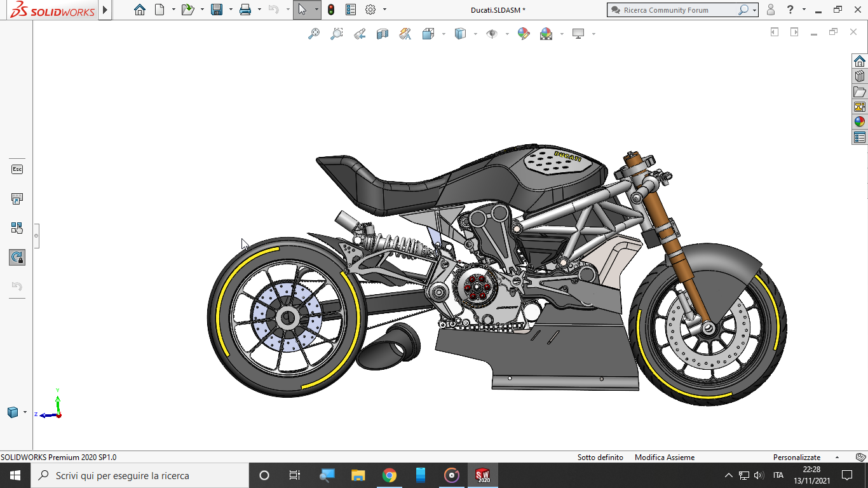868x488 pixels.
Task: Click the Home icon in top toolbar
Action: click(140, 10)
